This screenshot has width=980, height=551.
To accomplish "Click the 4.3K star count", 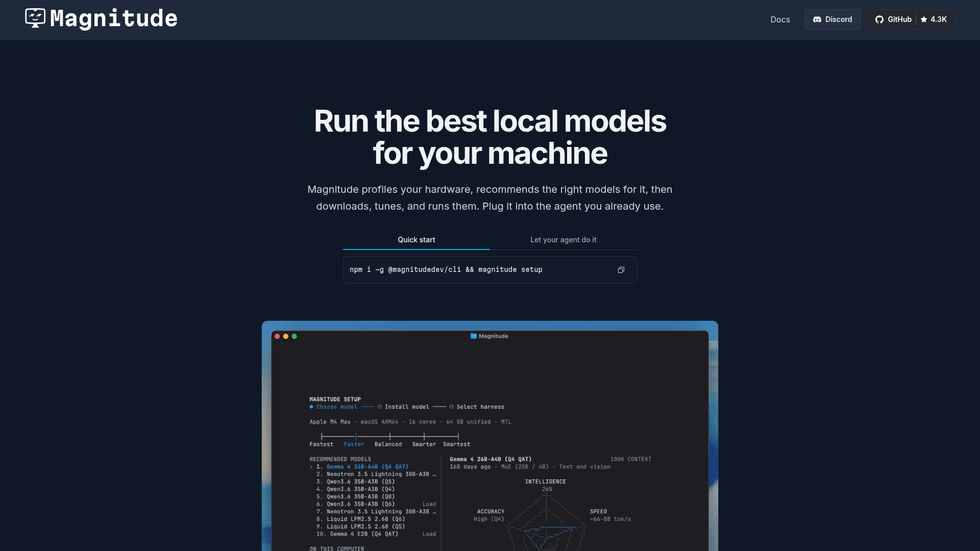I will point(938,19).
